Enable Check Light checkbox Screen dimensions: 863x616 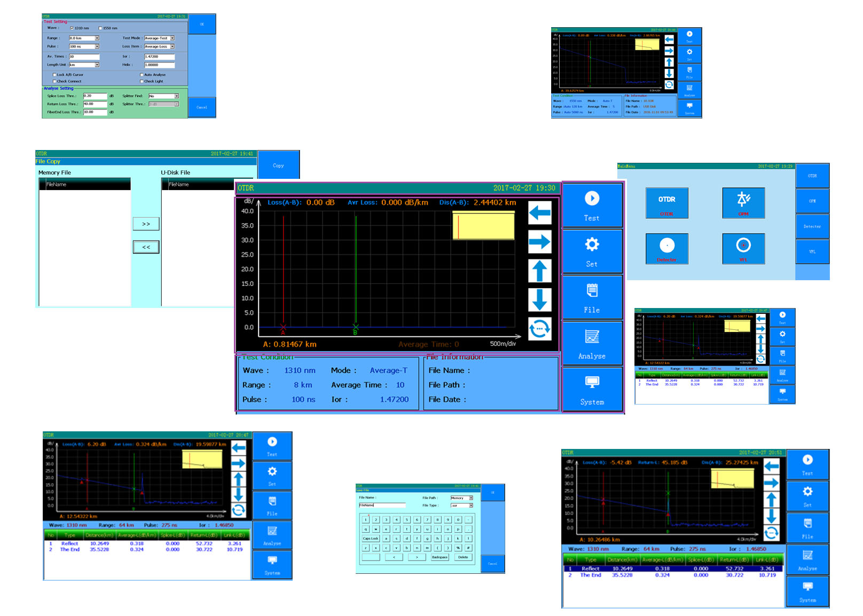[142, 82]
